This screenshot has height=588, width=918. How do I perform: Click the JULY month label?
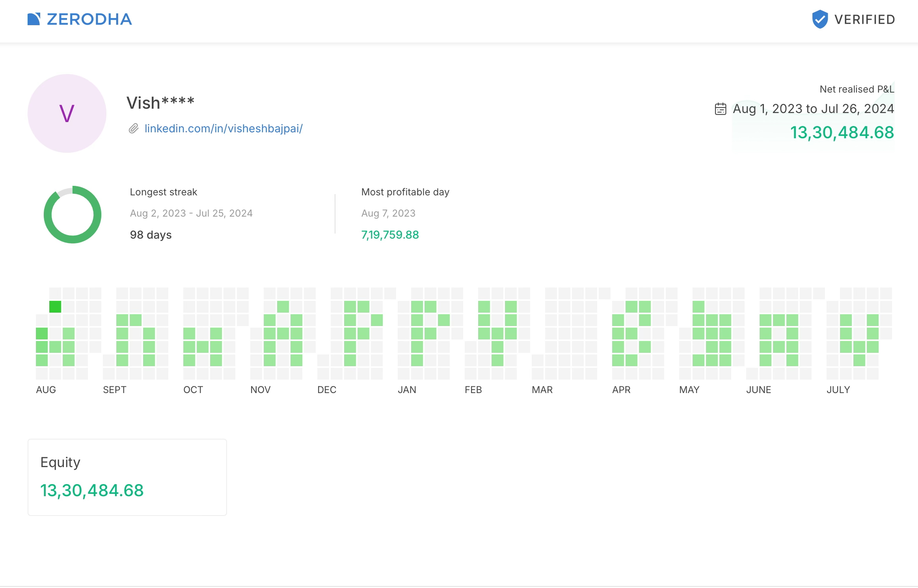point(838,390)
